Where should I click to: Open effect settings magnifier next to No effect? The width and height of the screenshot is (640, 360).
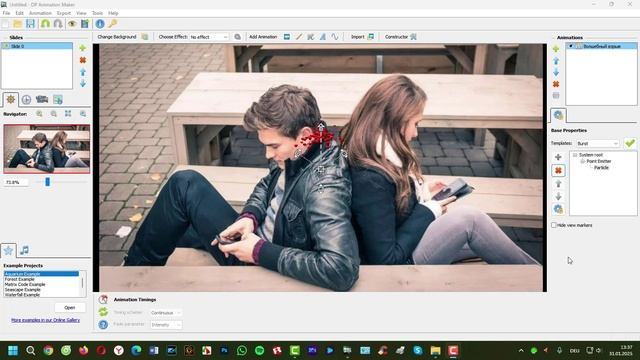tap(238, 37)
